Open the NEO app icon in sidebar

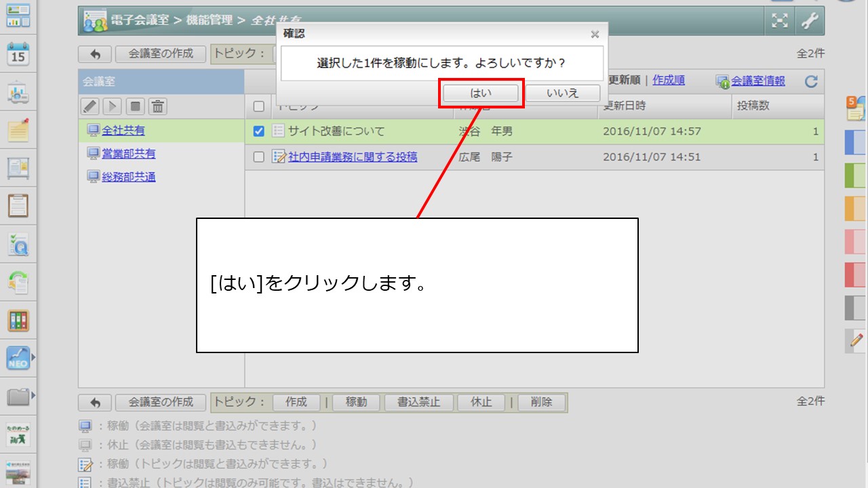(18, 358)
